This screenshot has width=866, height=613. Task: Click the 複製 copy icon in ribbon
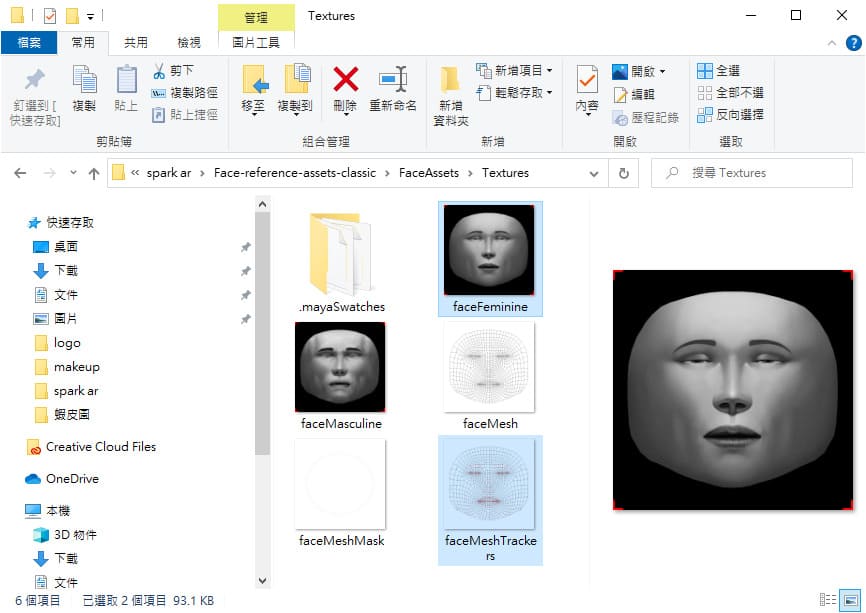(x=84, y=80)
